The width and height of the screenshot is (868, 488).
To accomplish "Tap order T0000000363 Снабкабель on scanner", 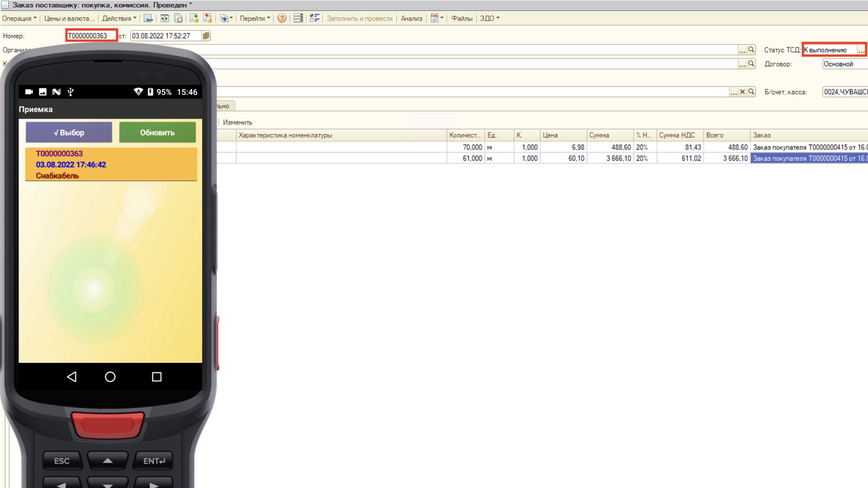I will pyautogui.click(x=111, y=164).
